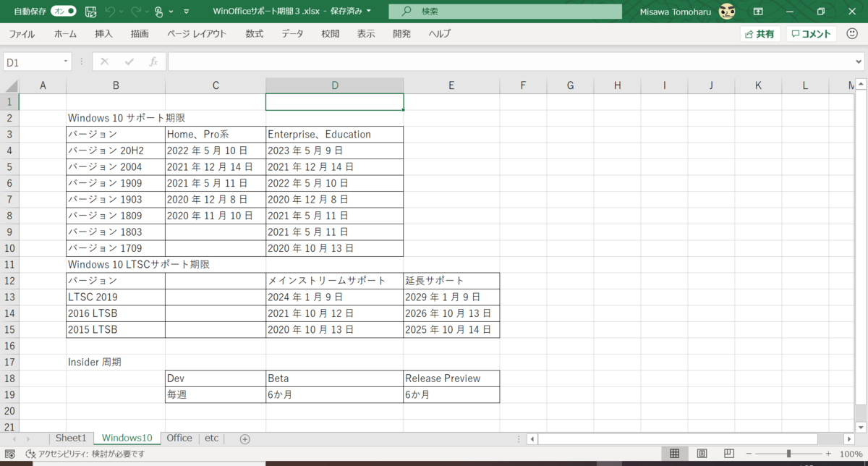868x466 pixels.
Task: Click cell 'Enterprise、Education'
Action: pos(334,135)
